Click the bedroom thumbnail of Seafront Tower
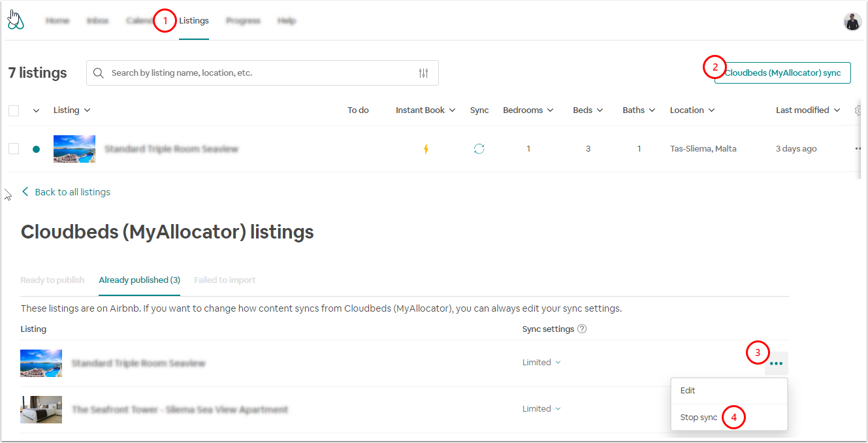Screen dimensions: 868x443 [41, 410]
